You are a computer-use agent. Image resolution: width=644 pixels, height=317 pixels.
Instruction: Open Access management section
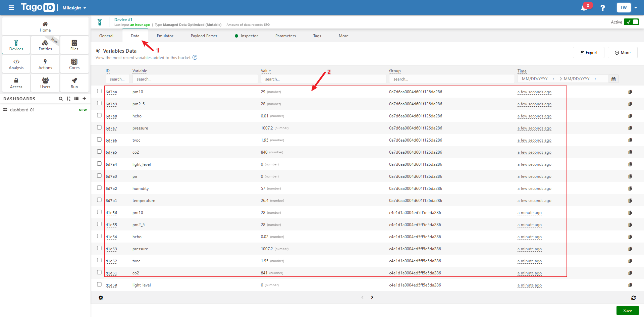[x=16, y=83]
